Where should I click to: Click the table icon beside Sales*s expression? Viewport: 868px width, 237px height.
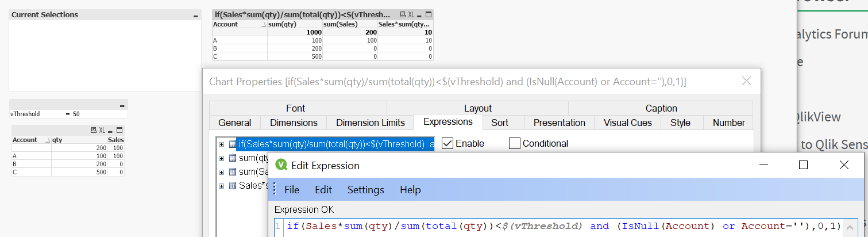[x=233, y=185]
